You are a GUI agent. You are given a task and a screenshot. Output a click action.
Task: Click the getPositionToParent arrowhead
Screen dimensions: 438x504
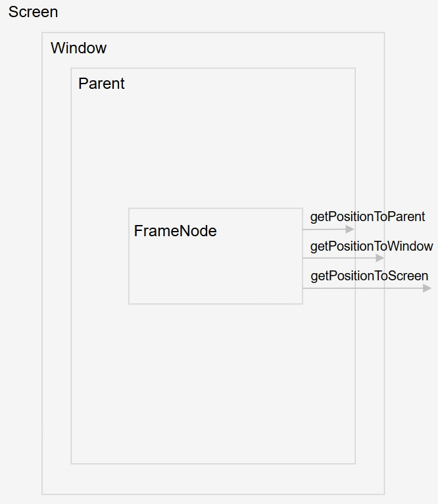click(351, 230)
